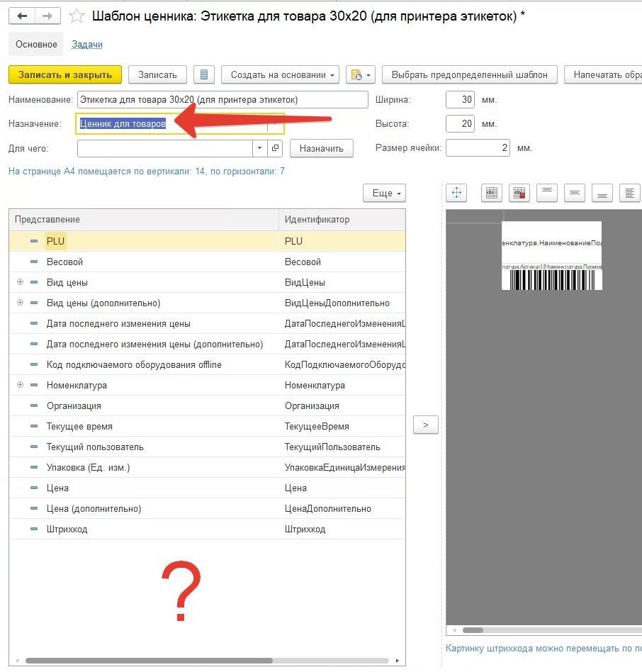
Task: Open the list icon next to Записать
Action: [x=204, y=74]
